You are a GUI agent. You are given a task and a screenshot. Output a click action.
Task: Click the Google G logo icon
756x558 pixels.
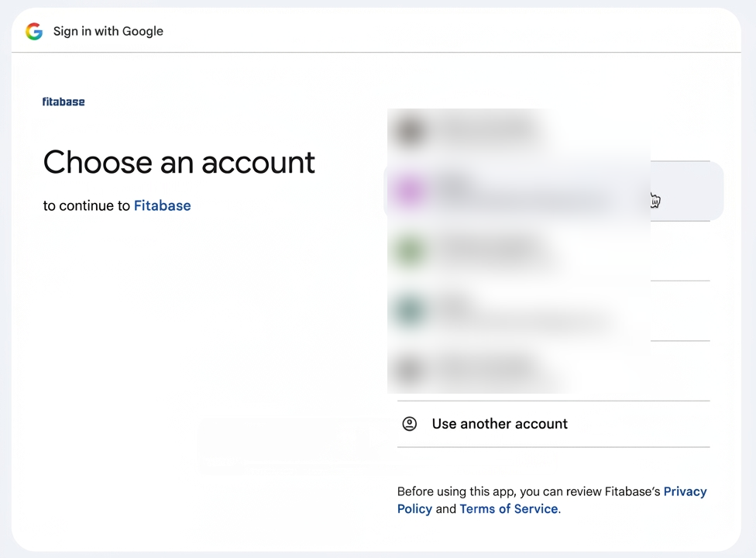(x=34, y=31)
